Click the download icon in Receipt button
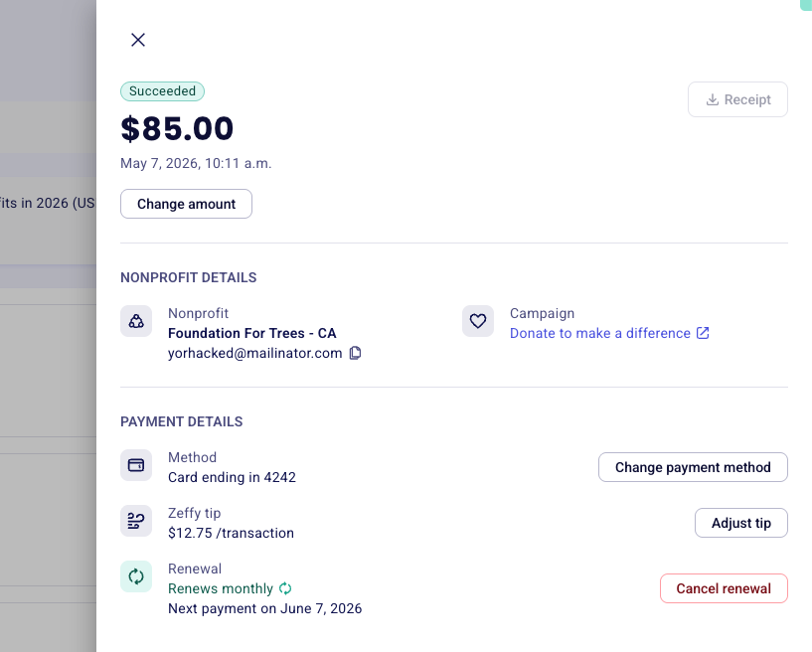Screen dimensions: 812x652 tap(713, 99)
